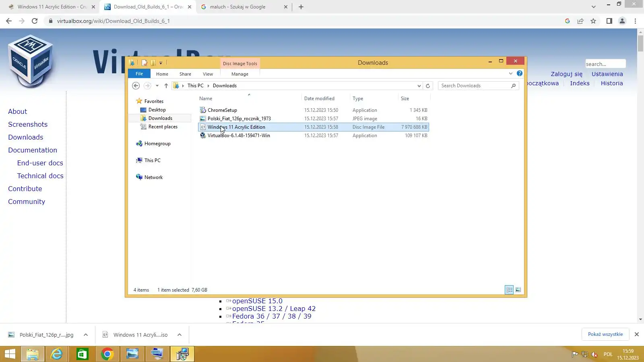Click the Zaloguj się login link
This screenshot has width=644, height=362.
click(567, 74)
